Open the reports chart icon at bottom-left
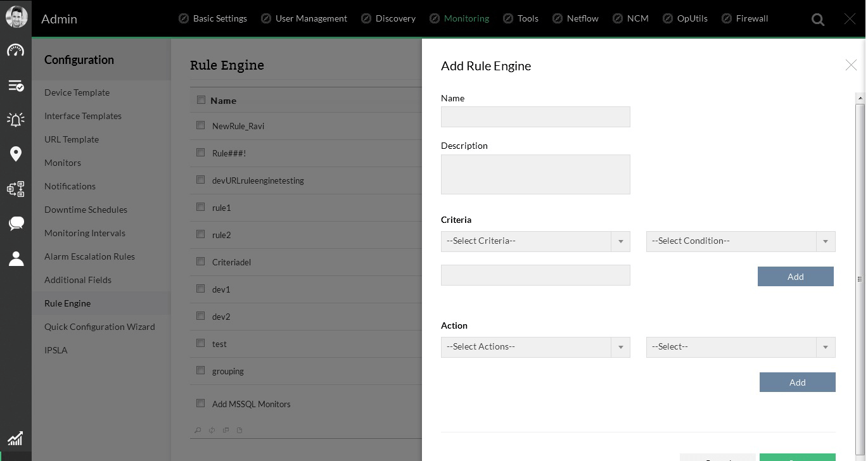The image size is (868, 461). click(15, 438)
